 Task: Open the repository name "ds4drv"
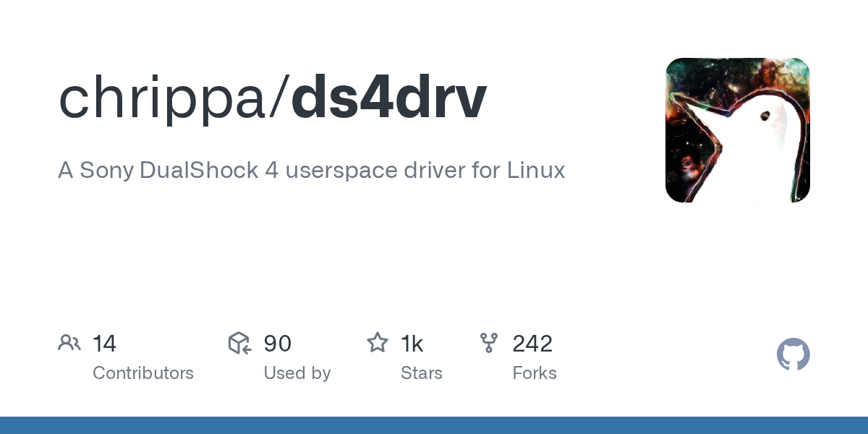[389, 98]
